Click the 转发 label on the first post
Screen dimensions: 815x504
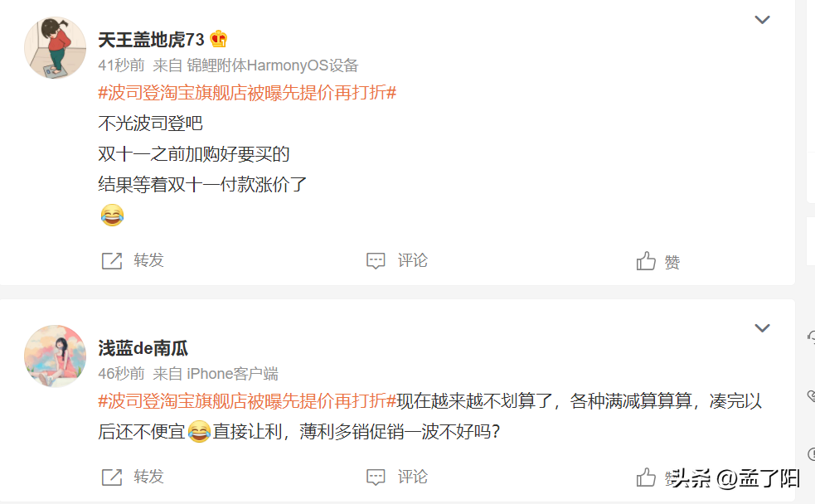tap(148, 260)
